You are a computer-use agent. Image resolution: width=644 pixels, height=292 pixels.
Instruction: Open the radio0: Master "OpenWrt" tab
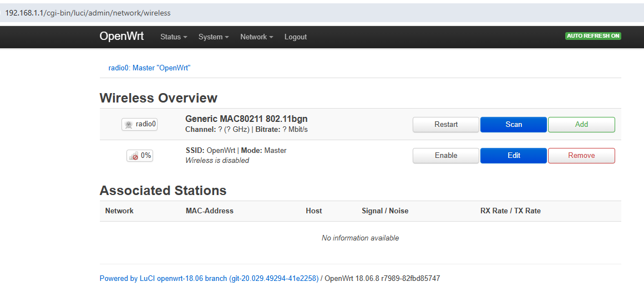[x=150, y=68]
